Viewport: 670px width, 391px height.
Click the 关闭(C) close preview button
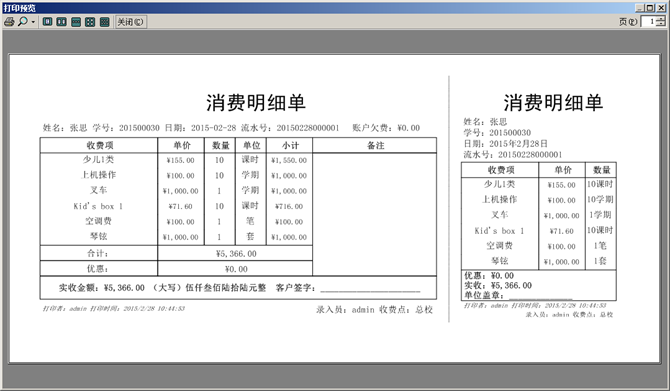pos(131,21)
